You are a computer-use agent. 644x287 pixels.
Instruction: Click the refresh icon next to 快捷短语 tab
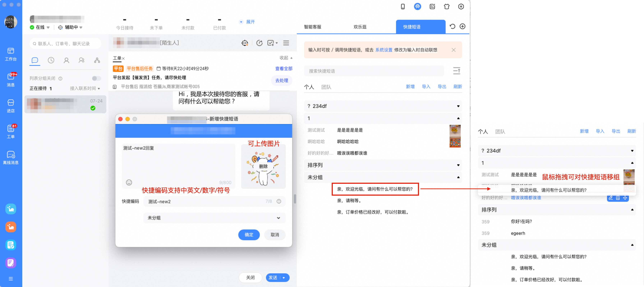[452, 26]
